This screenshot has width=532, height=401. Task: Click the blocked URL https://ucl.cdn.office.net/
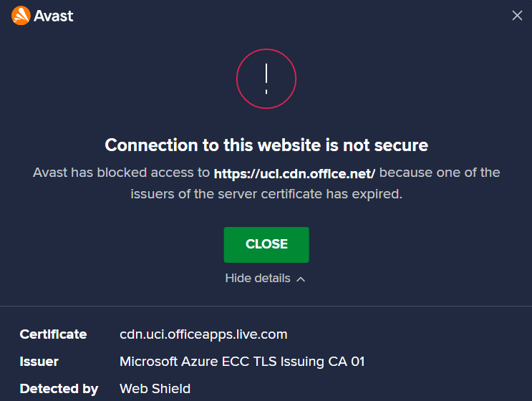(x=294, y=173)
